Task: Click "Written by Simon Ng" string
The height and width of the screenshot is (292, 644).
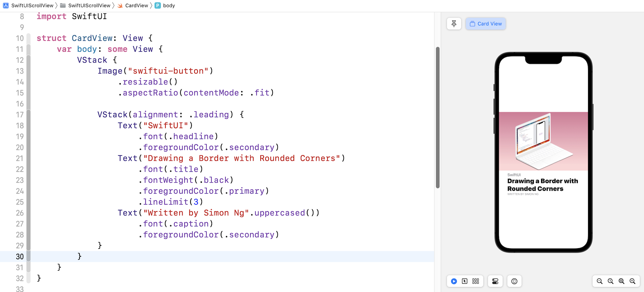Action: click(196, 213)
